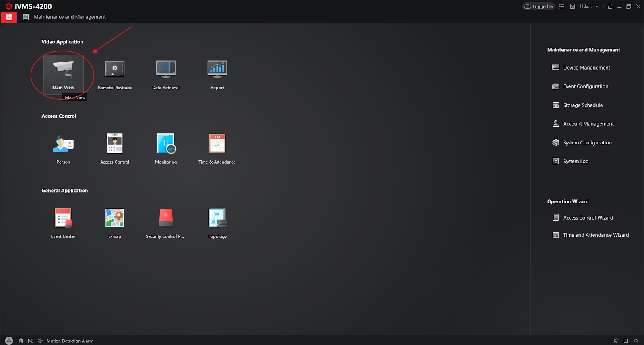The width and height of the screenshot is (644, 345).
Task: Toggle alarm pop-up image icon
Action: pyautogui.click(x=31, y=341)
